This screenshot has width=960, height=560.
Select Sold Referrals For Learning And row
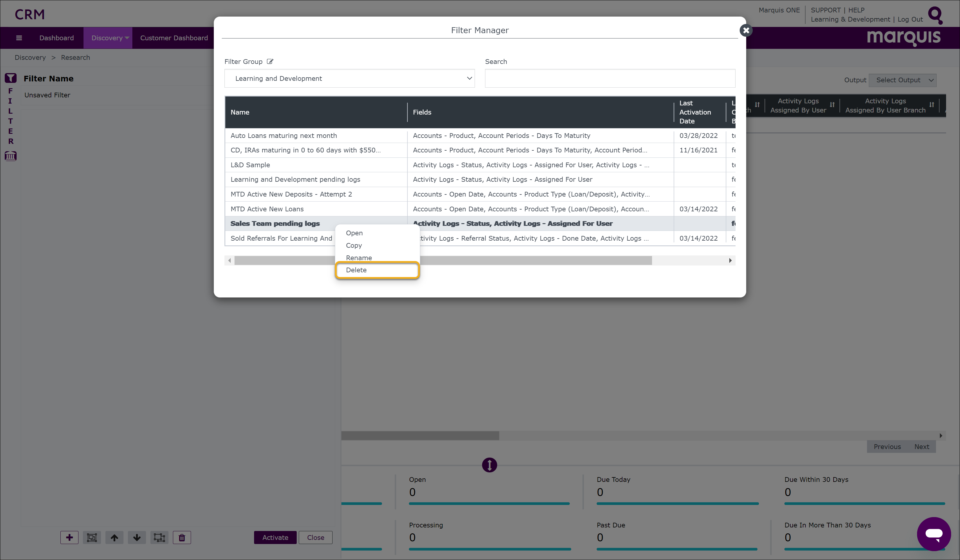(480, 238)
